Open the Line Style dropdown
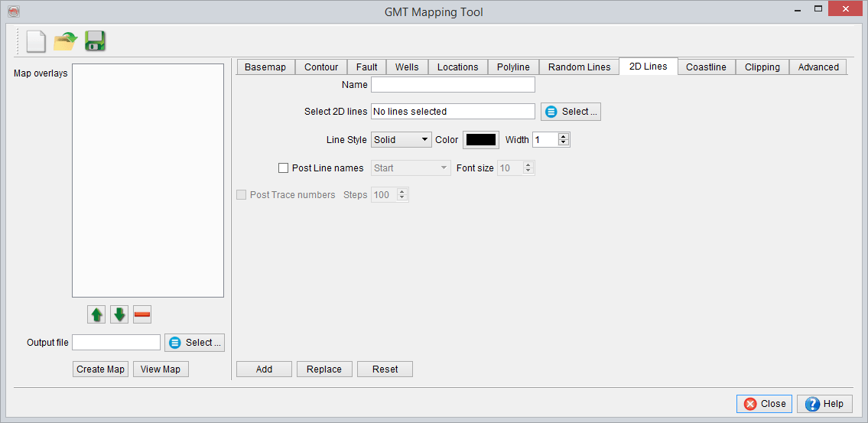868x423 pixels. pyautogui.click(x=401, y=140)
